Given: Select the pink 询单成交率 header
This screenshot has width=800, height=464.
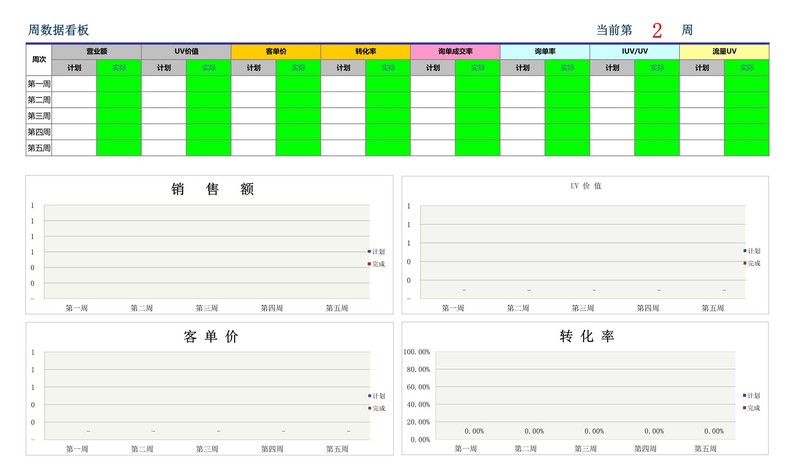Looking at the screenshot, I should tap(455, 52).
